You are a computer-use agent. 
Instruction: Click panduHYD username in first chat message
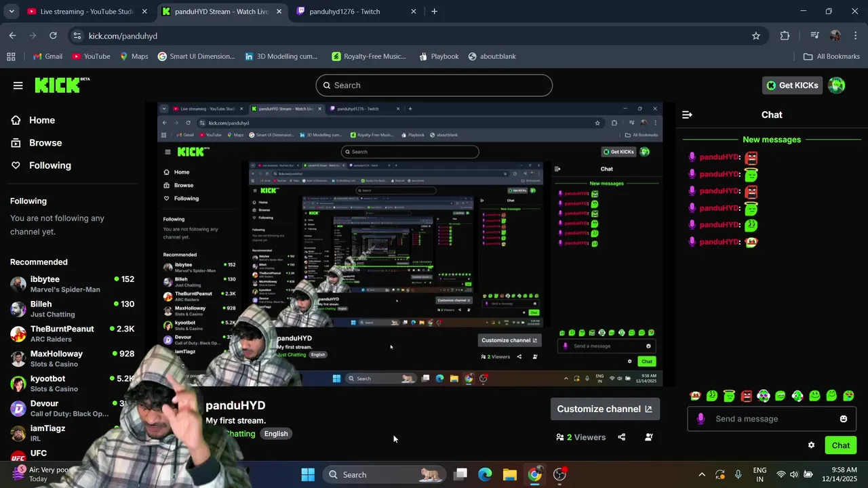pyautogui.click(x=719, y=157)
